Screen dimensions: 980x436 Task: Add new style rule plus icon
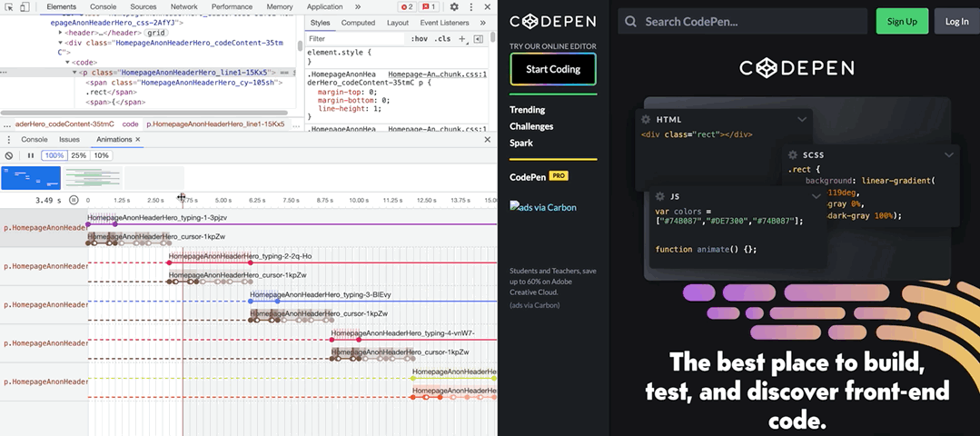coord(462,39)
